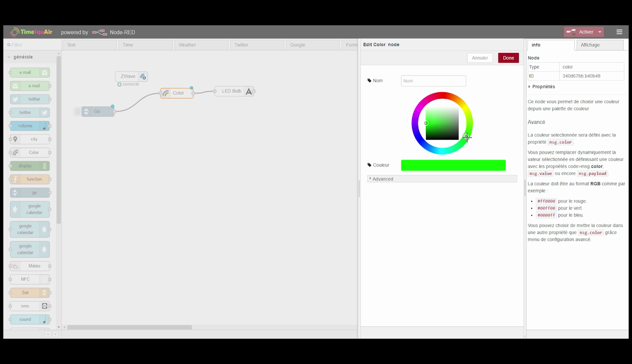
Task: Select the sound node in the palette
Action: (x=30, y=319)
